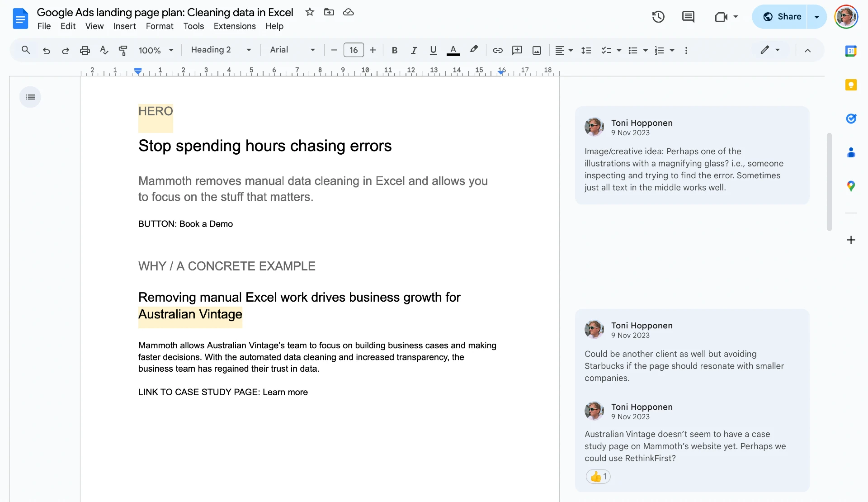
Task: Open version history clock icon
Action: (658, 17)
